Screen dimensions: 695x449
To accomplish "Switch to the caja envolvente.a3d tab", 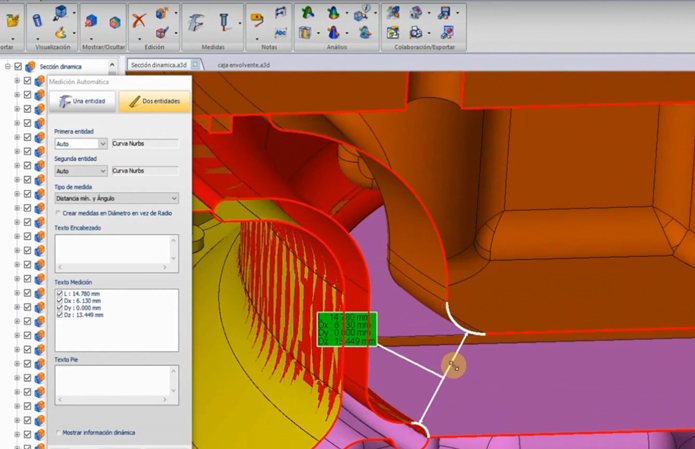I will pyautogui.click(x=244, y=65).
